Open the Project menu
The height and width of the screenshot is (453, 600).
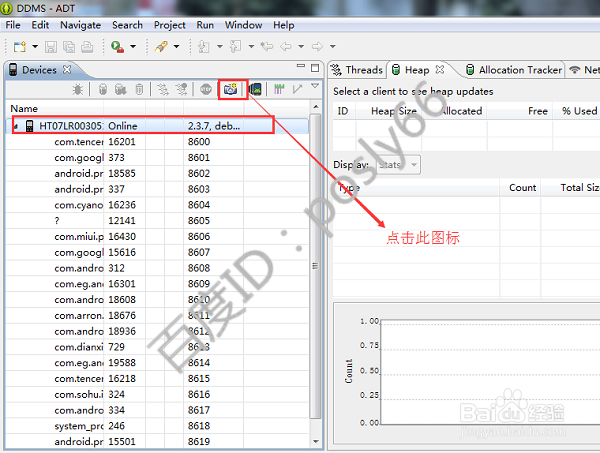(x=170, y=25)
